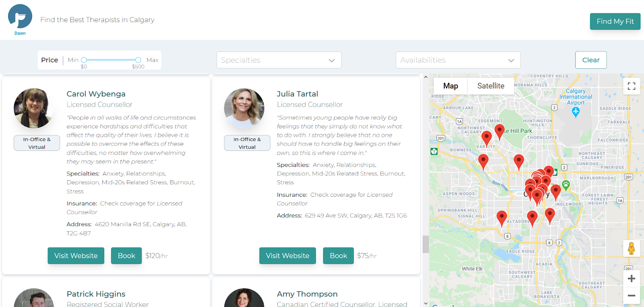This screenshot has width=644, height=307.
Task: Switch to the Satellite view tab
Action: click(491, 86)
